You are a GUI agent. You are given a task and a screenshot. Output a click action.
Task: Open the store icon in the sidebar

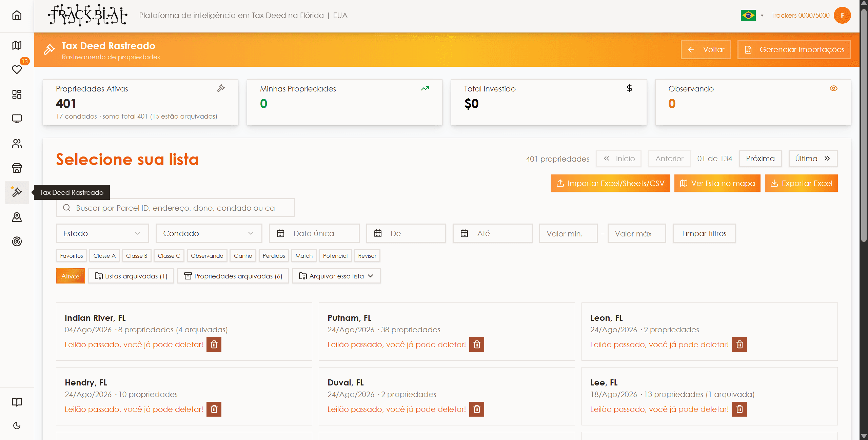click(17, 168)
